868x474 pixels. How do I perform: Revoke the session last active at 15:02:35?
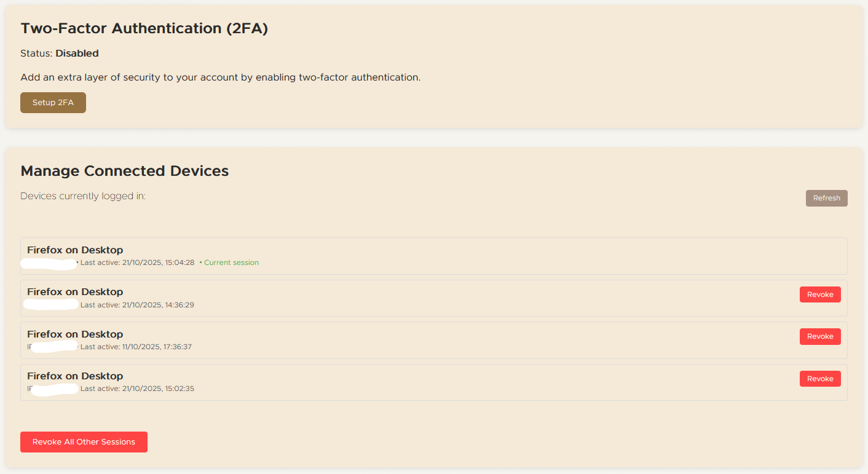click(820, 378)
